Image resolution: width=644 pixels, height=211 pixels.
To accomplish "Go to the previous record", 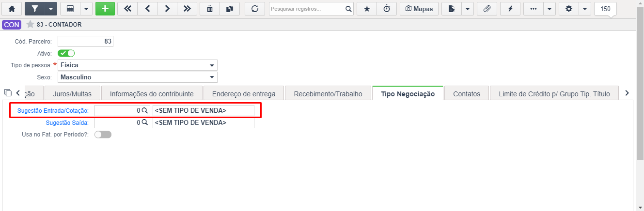I will coord(147,9).
